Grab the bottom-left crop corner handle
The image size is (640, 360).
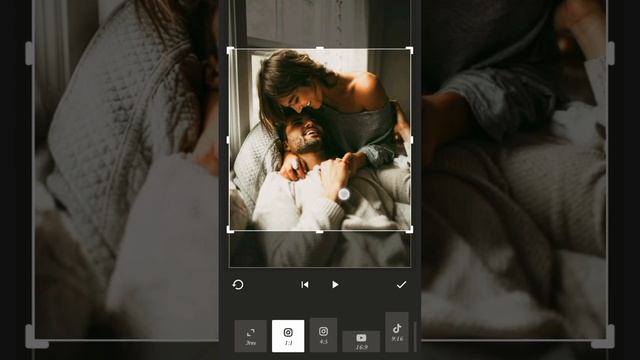pyautogui.click(x=230, y=230)
